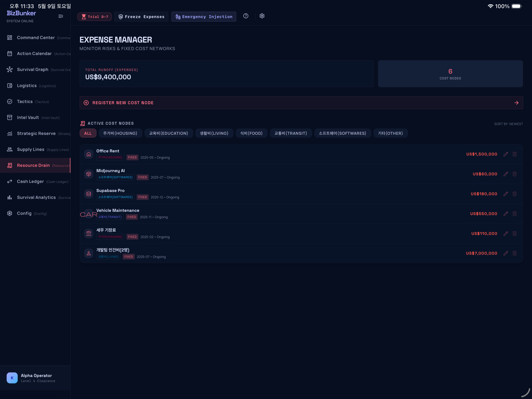The image size is (532, 399).
Task: Click the Vehicle Maintenance title
Action: [x=118, y=211]
